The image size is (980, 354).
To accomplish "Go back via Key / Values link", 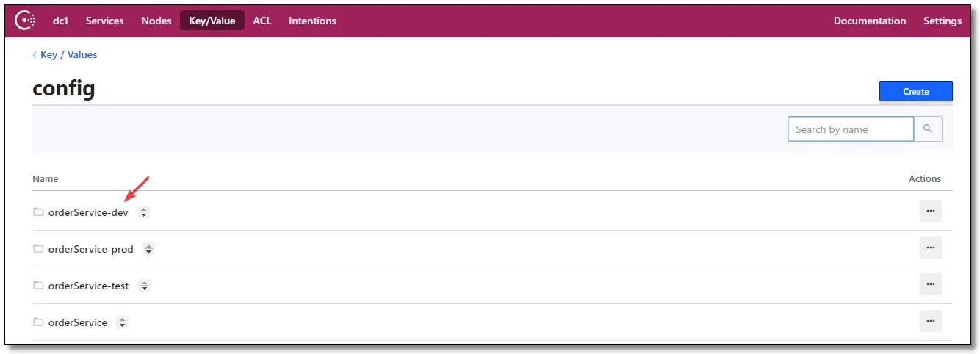I will click(68, 54).
